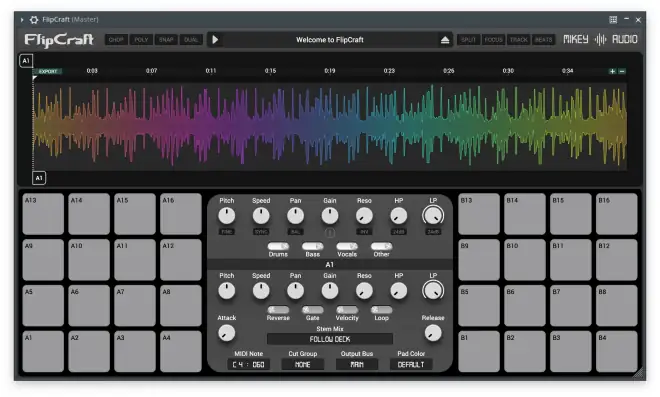Viewport: 660px width, 397px height.
Task: Click the FlipCraft logo
Action: 59,40
